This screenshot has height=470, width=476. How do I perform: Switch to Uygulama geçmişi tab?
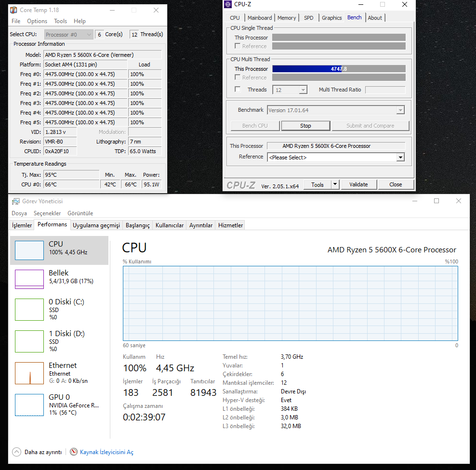coord(96,225)
